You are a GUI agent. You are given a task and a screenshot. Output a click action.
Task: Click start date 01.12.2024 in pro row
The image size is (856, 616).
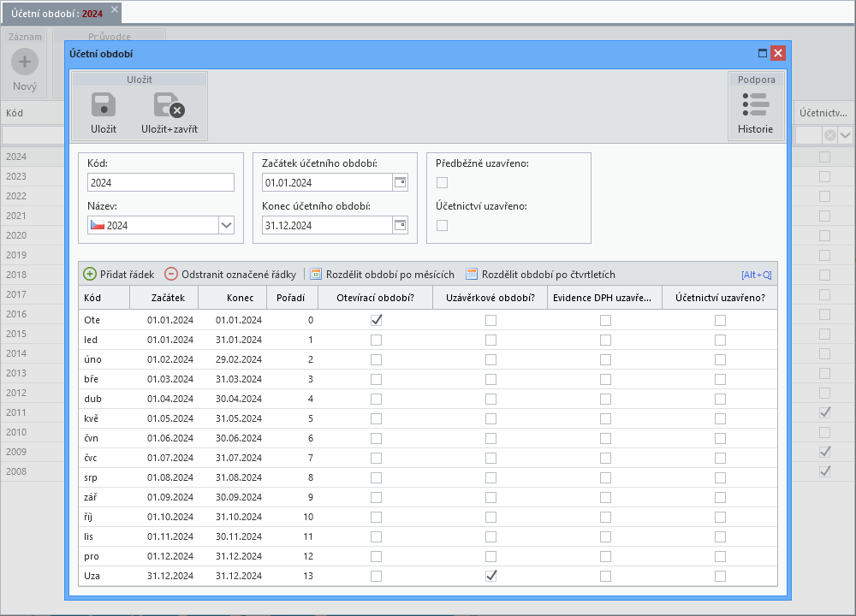coord(169,556)
